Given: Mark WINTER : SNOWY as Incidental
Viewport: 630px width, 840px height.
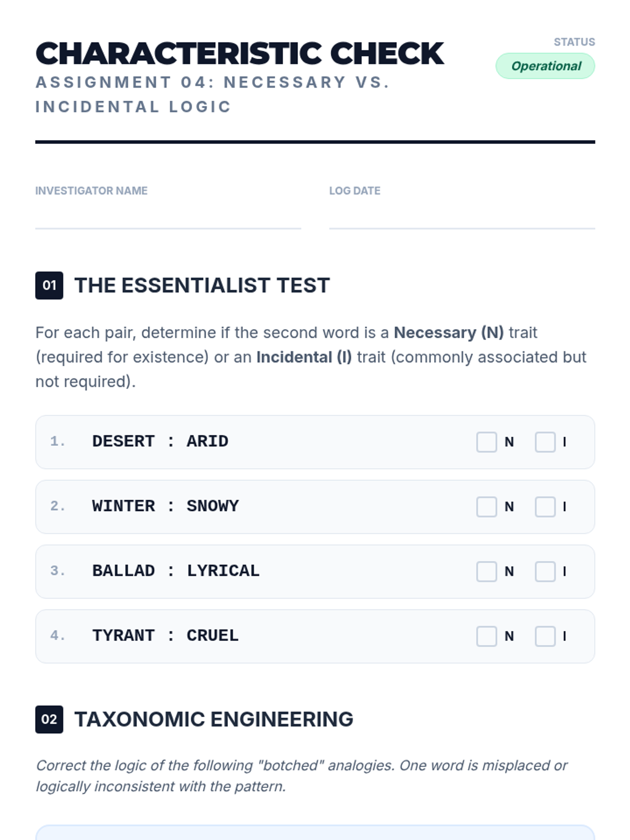Looking at the screenshot, I should (545, 507).
